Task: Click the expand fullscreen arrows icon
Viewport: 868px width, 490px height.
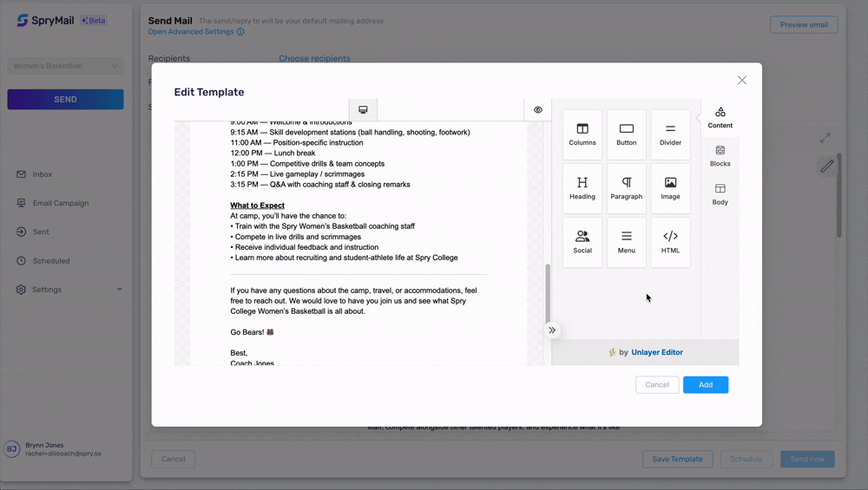Action: (825, 138)
